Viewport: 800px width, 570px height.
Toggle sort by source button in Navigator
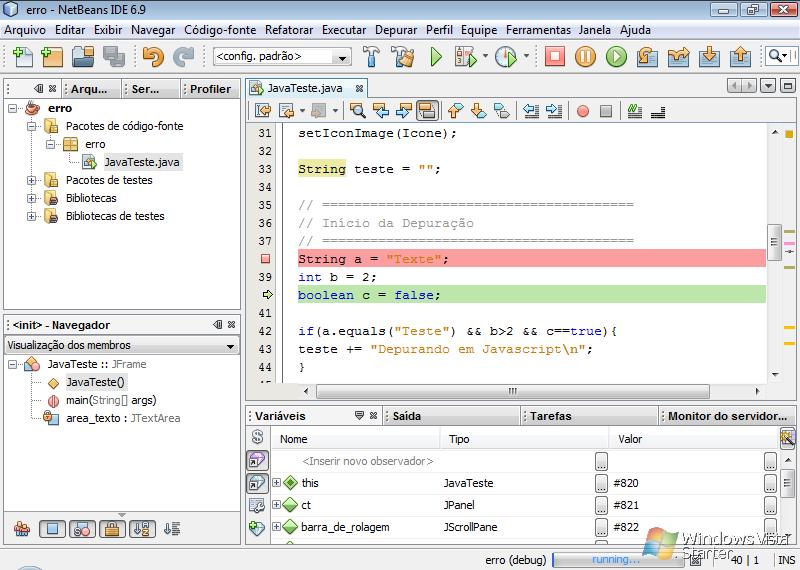[x=172, y=529]
